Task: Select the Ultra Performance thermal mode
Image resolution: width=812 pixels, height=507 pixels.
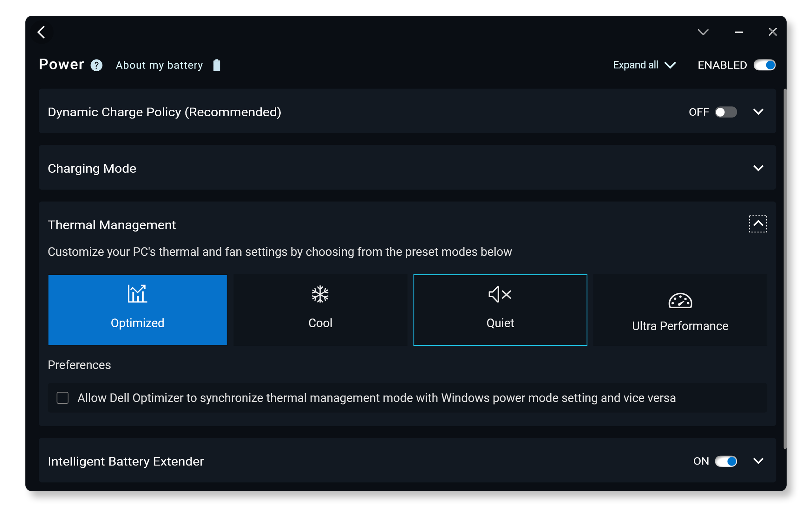Action: click(x=679, y=310)
